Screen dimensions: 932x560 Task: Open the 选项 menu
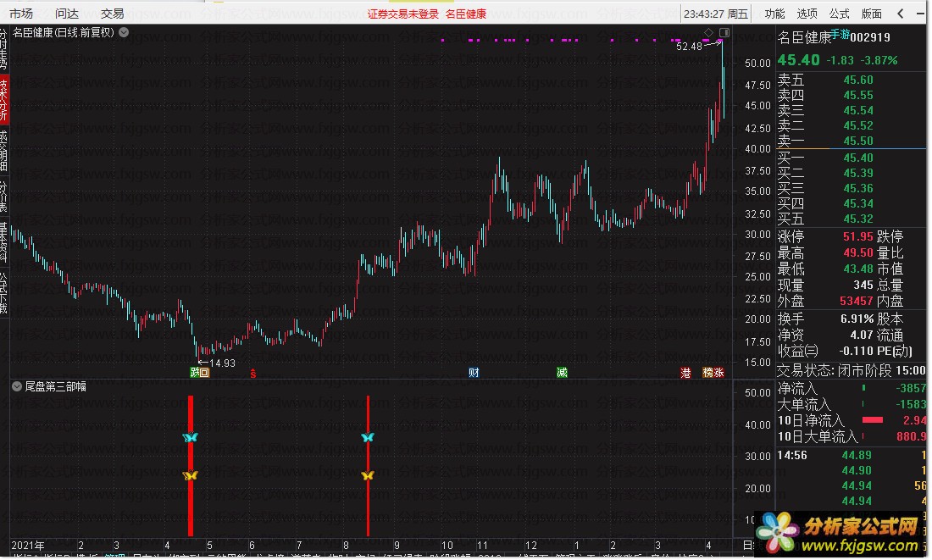pyautogui.click(x=807, y=13)
